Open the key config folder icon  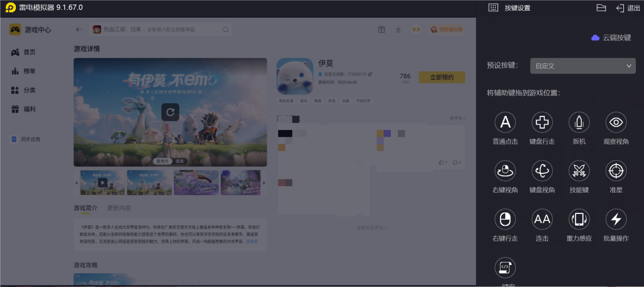tap(601, 8)
